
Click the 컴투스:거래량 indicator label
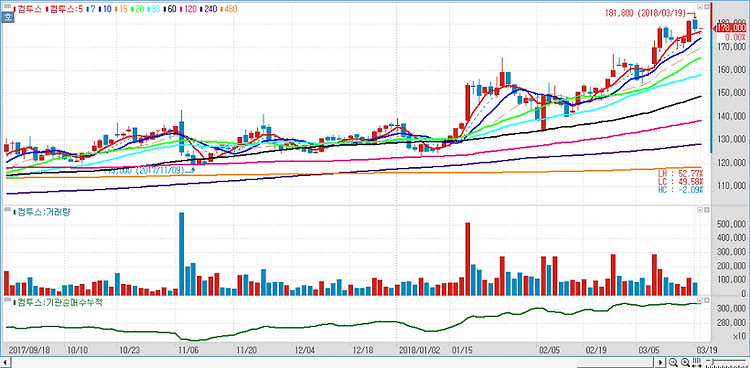coord(43,212)
